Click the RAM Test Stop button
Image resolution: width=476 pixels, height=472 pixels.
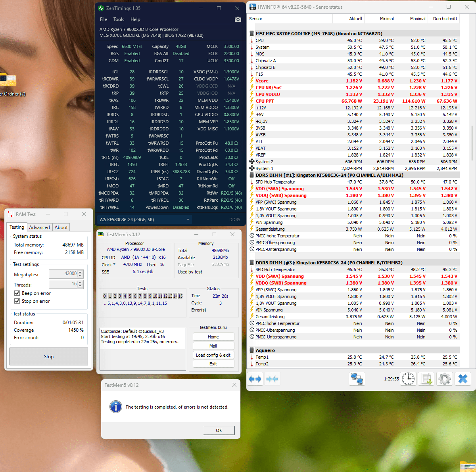click(x=49, y=357)
